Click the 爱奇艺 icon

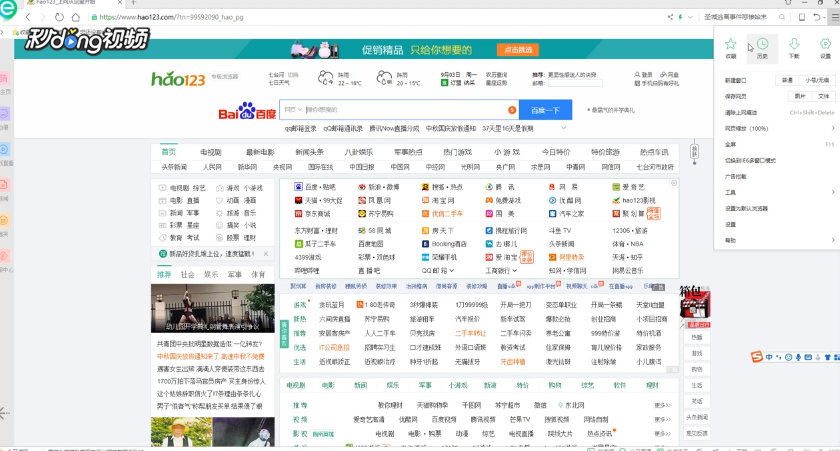pyautogui.click(x=616, y=187)
